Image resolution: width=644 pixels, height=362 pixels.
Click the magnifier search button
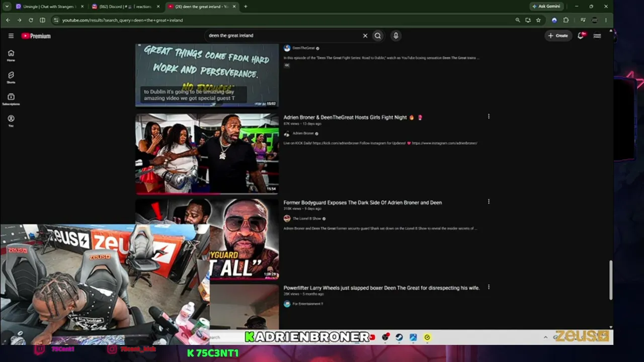(x=378, y=36)
